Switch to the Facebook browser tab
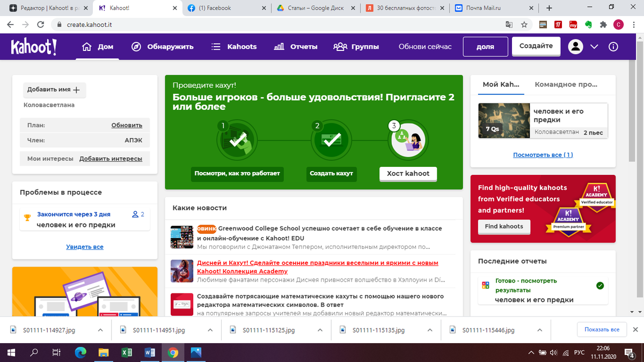 coord(225,8)
